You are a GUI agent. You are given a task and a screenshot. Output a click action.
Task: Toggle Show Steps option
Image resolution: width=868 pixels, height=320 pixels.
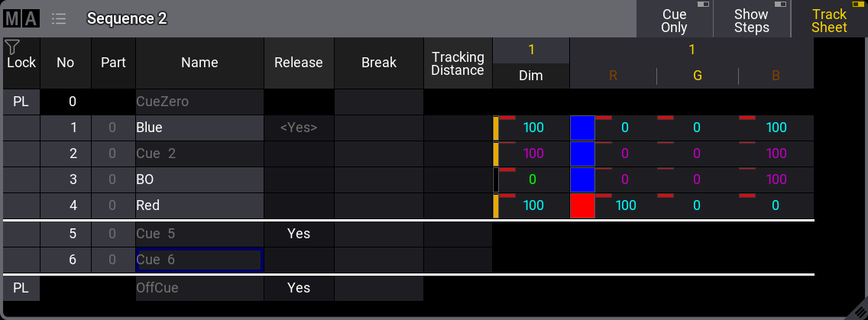click(751, 20)
